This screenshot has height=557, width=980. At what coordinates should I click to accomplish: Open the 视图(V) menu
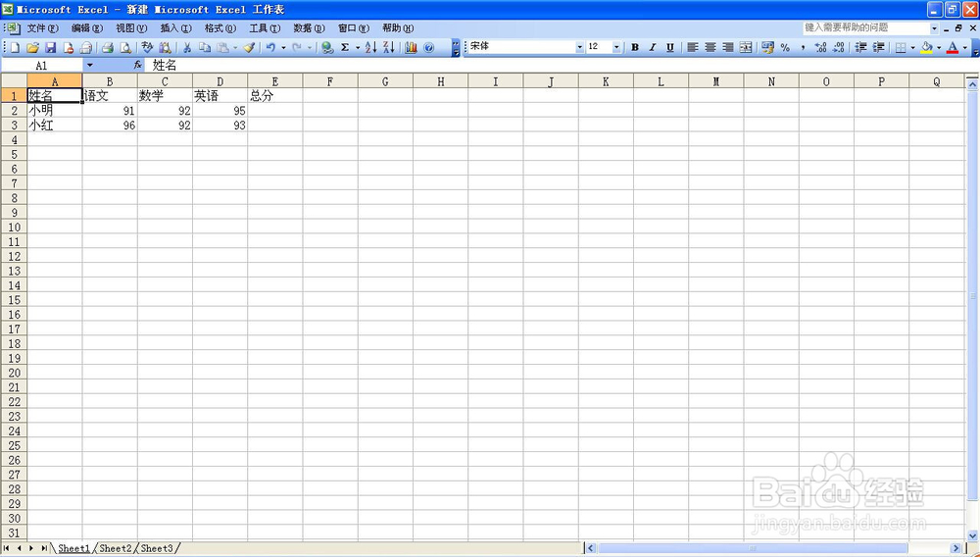(x=131, y=28)
